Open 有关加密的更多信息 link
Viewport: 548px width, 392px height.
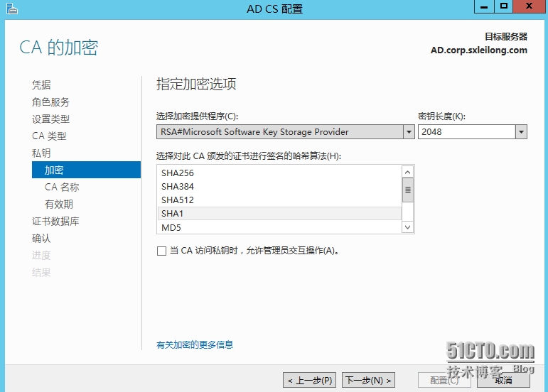195,345
